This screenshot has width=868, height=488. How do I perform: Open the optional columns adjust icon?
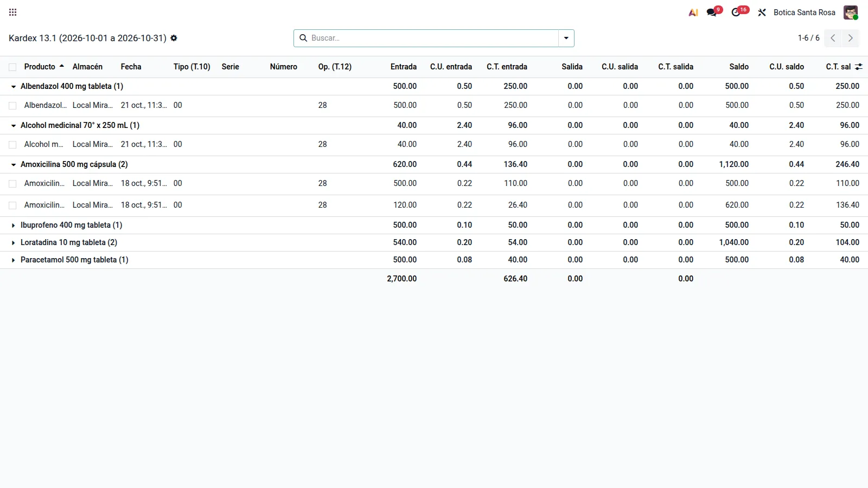point(858,67)
